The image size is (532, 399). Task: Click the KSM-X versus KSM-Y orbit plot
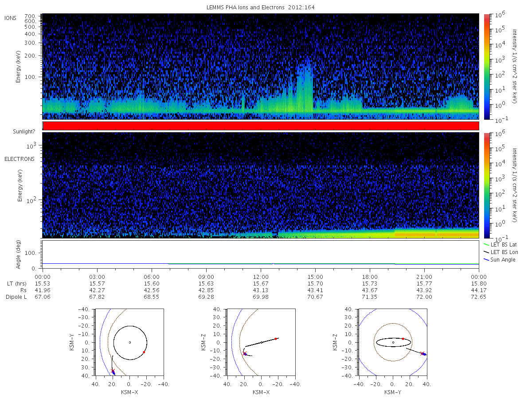(129, 342)
